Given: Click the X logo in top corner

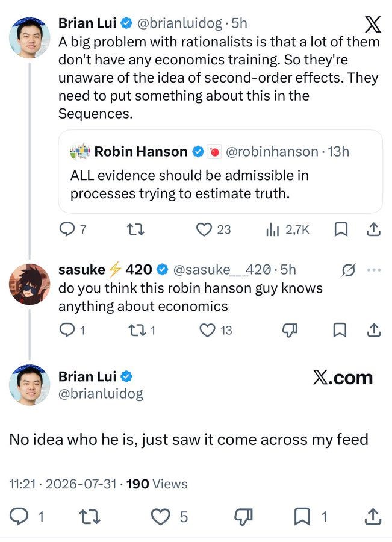Looking at the screenshot, I should click(373, 25).
